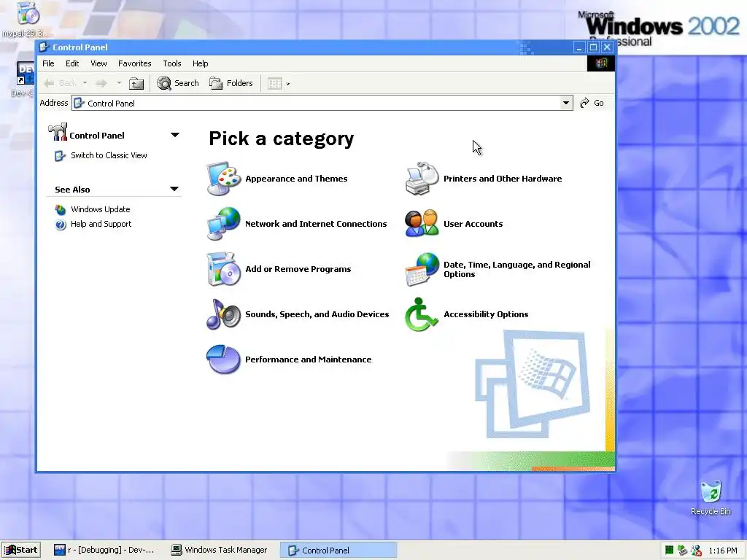Click the Printers and Other Hardware icon

tap(422, 179)
